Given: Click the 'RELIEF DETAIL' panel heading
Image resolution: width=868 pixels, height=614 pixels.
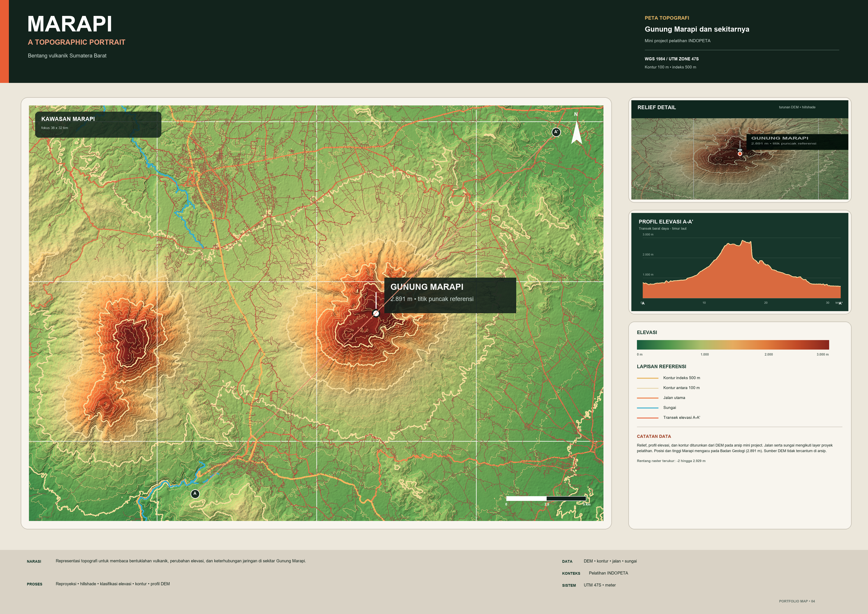Looking at the screenshot, I should tap(657, 107).
